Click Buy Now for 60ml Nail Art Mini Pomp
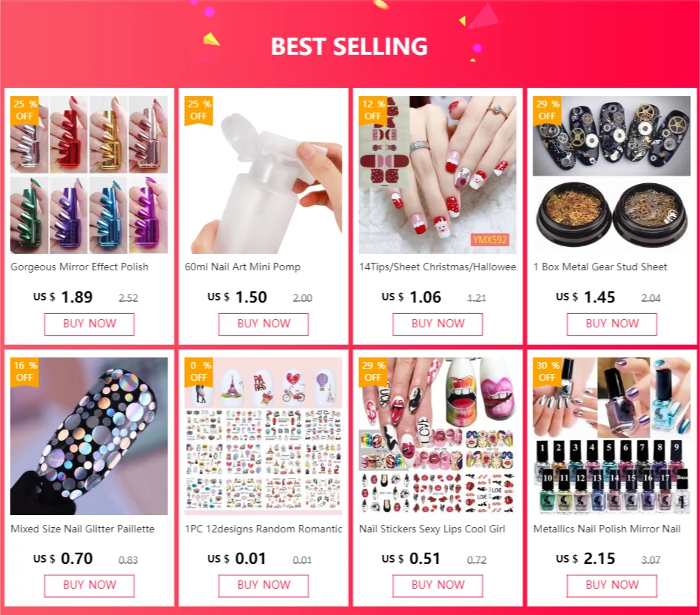 pos(264,324)
